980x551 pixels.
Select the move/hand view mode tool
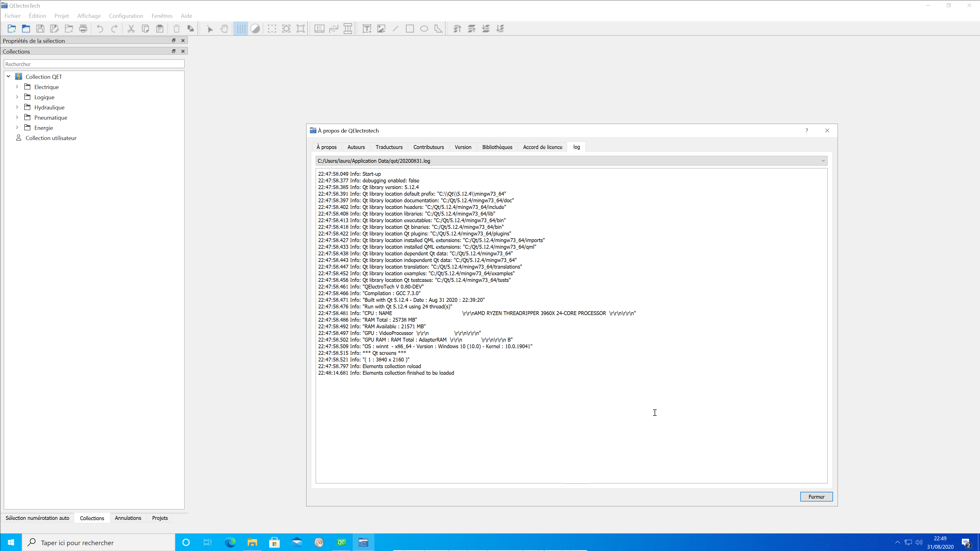(225, 29)
